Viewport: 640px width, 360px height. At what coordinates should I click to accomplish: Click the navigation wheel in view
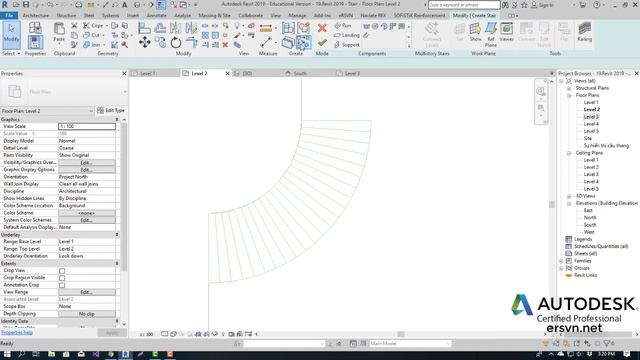540,91
